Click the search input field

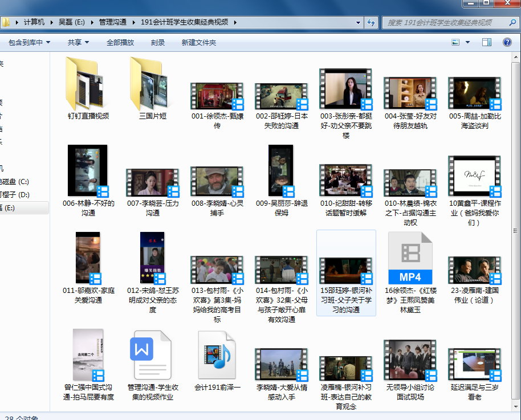tap(442, 22)
